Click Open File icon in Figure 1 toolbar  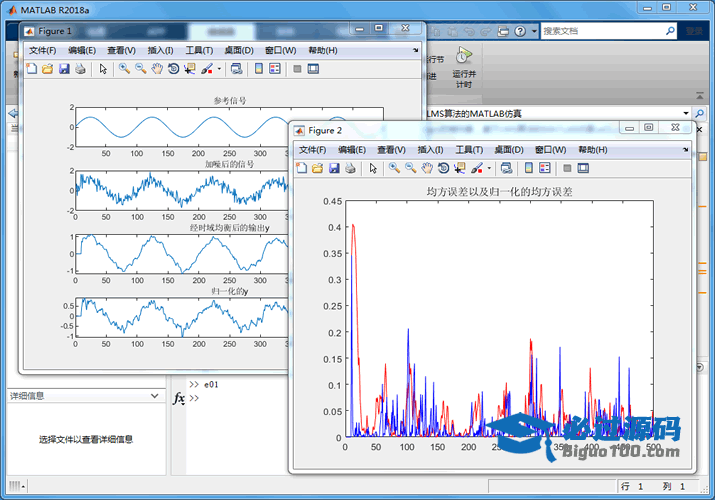(x=47, y=69)
